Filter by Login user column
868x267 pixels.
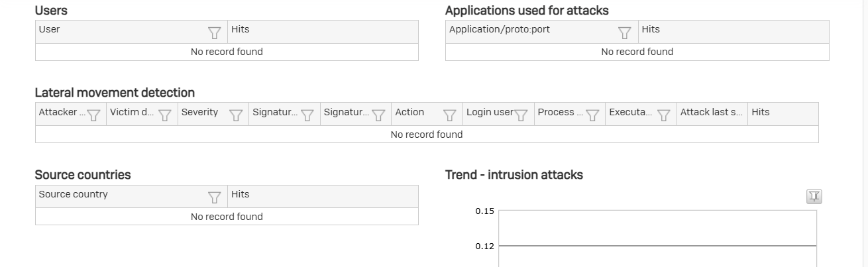(521, 115)
